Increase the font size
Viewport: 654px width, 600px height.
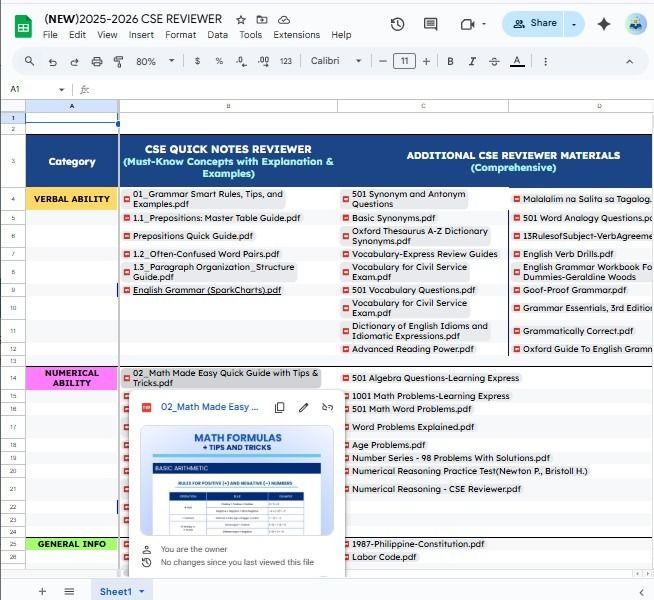pyautogui.click(x=426, y=61)
